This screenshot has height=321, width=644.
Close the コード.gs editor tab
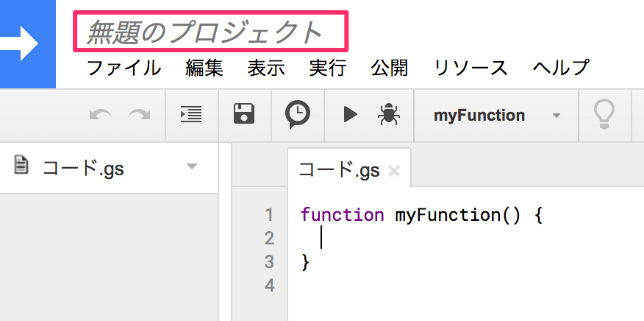click(x=393, y=171)
